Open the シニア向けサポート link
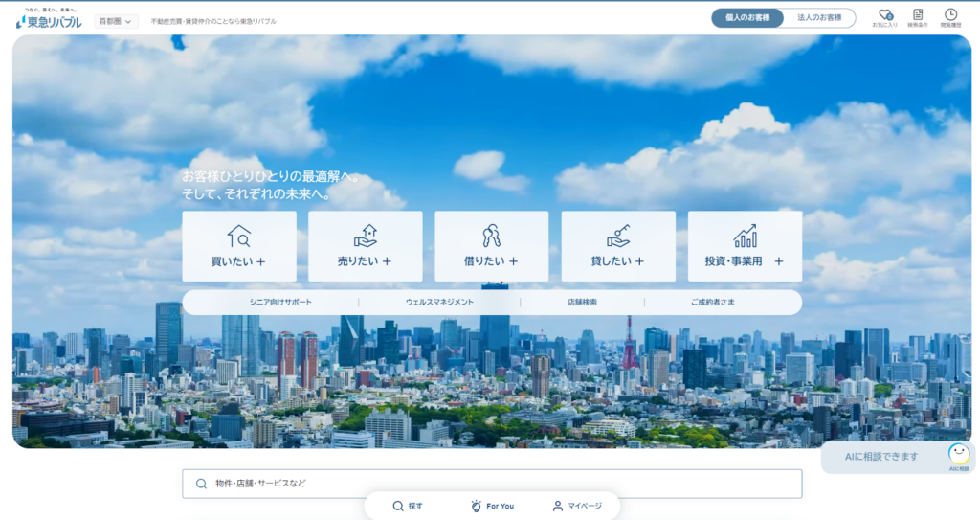 click(x=280, y=303)
